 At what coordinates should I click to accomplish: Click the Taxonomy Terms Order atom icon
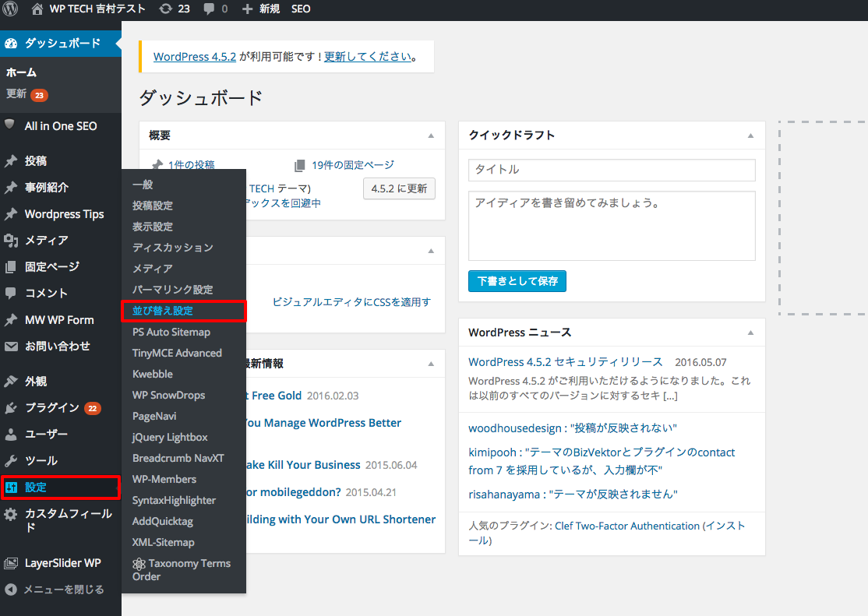[x=139, y=564]
